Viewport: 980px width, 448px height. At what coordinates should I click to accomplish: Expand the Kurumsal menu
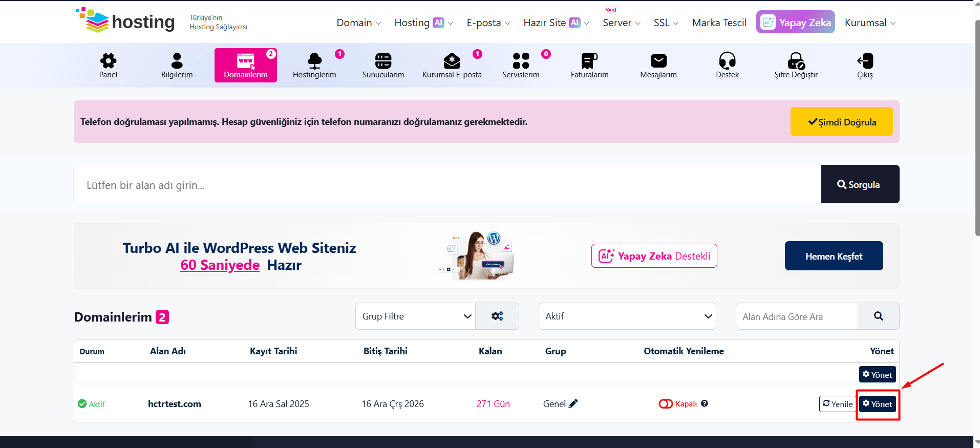870,23
